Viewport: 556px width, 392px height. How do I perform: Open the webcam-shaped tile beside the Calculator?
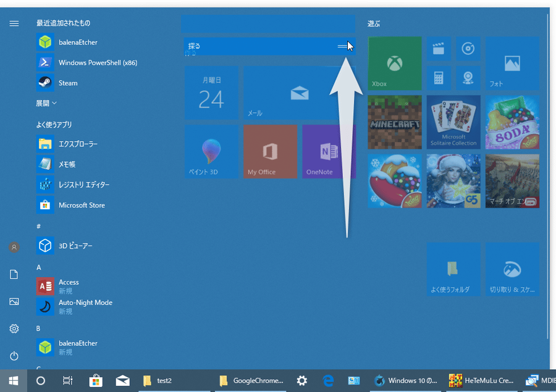click(468, 78)
